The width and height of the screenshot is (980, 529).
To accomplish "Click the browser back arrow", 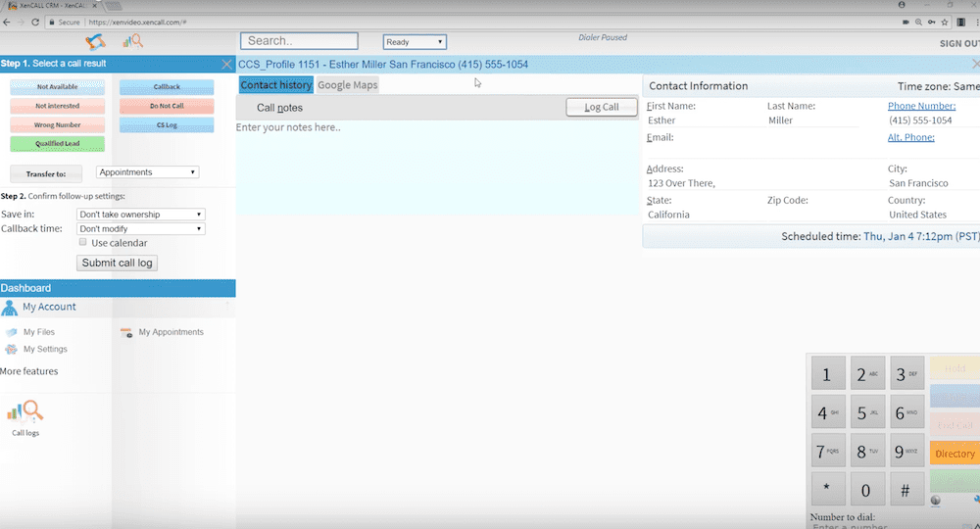I will [7, 22].
